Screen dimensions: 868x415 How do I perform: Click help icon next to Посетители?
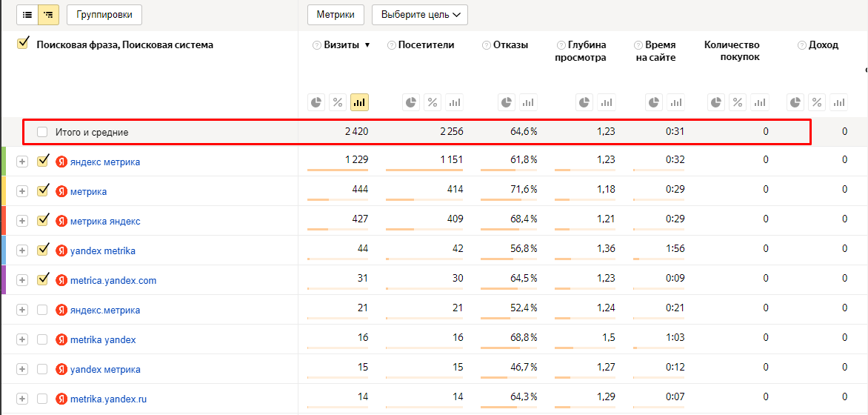[x=392, y=45]
